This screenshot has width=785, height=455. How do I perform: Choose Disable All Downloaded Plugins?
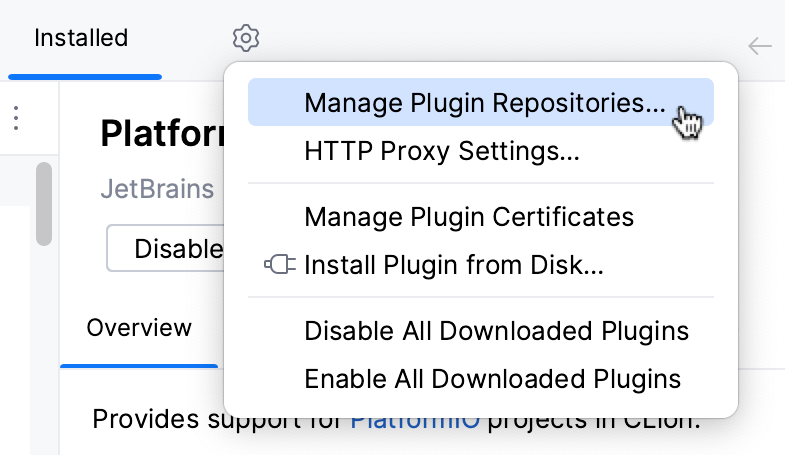click(496, 331)
